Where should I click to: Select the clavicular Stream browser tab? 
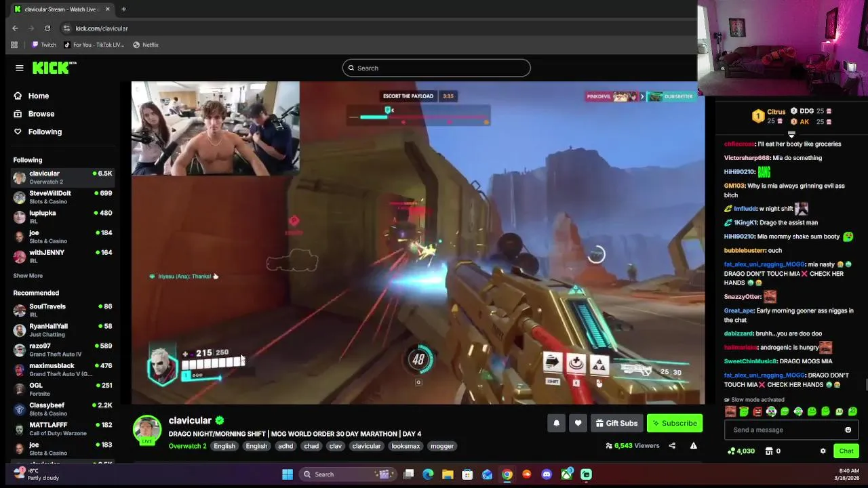point(62,9)
